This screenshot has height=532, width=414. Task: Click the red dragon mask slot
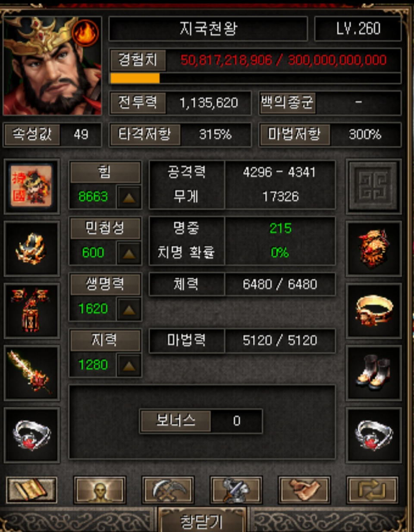coord(373,249)
